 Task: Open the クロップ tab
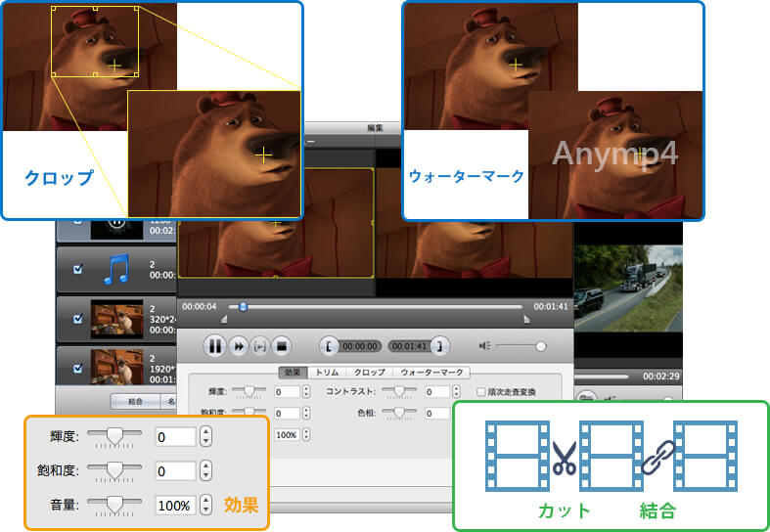point(370,373)
